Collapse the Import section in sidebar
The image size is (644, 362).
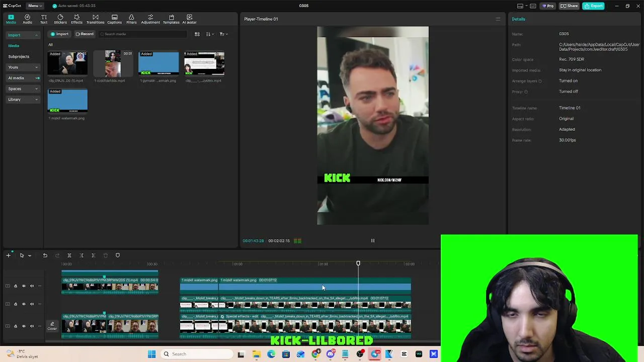[23, 35]
